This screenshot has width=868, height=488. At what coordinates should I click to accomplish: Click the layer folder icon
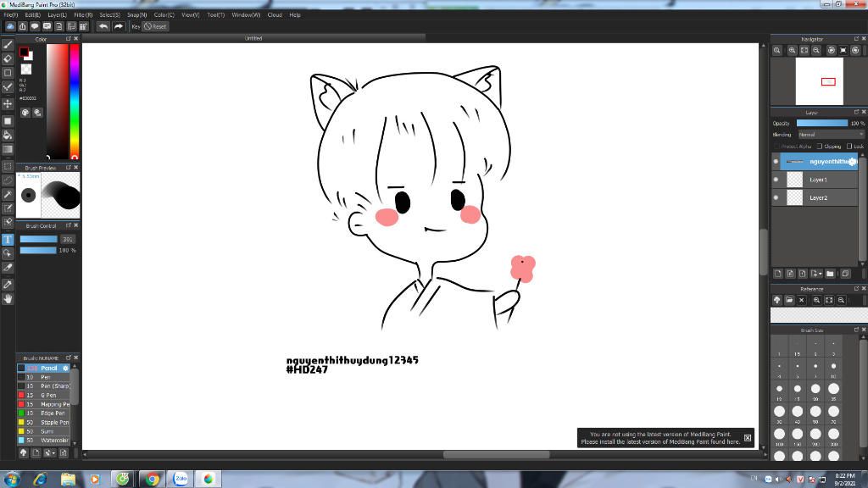(830, 274)
